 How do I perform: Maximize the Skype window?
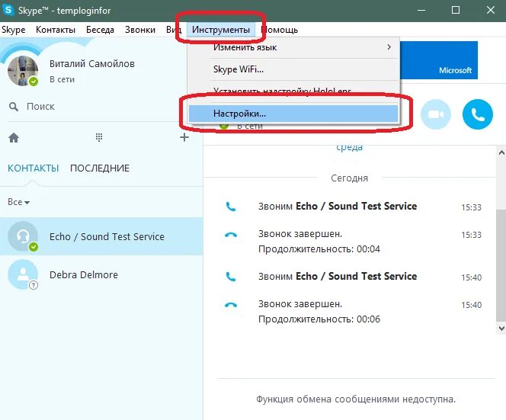click(x=456, y=11)
